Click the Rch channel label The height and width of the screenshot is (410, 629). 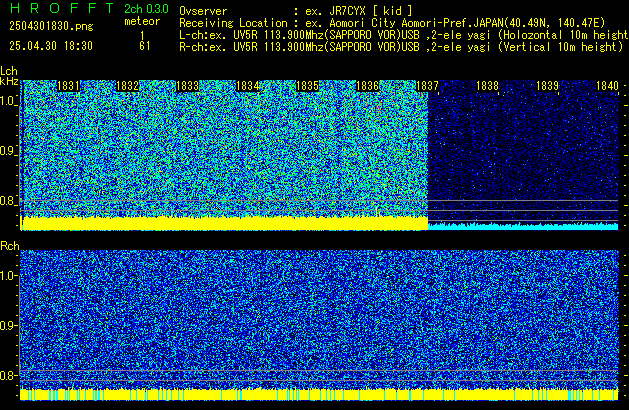pyautogui.click(x=10, y=246)
